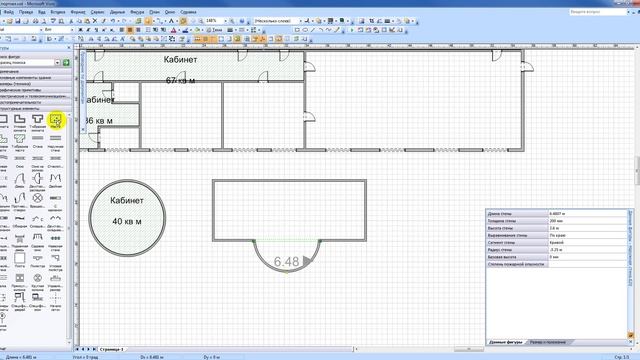The image size is (640, 360).
Task: Go to the first page with the navigation arrow
Action: (77, 349)
